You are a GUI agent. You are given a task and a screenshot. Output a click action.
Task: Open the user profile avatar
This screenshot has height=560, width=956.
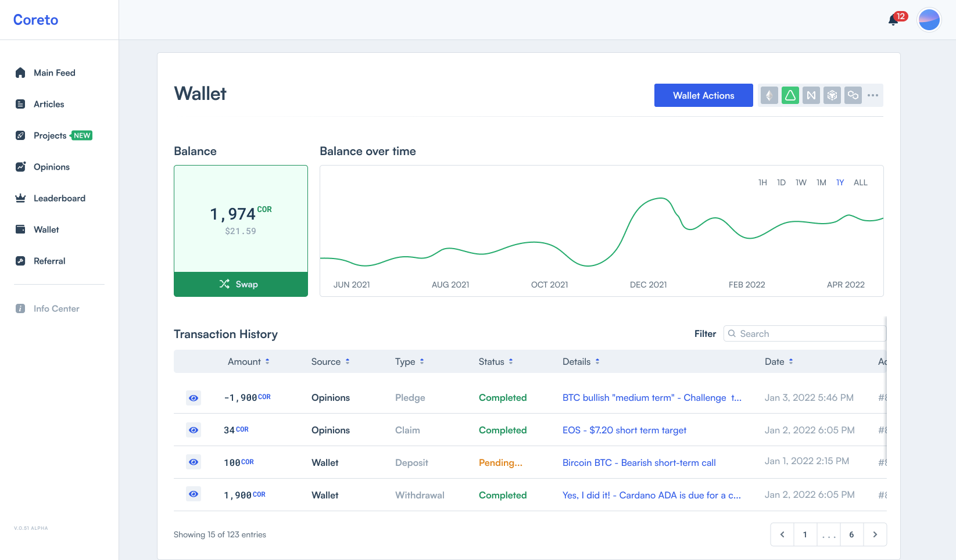point(929,20)
